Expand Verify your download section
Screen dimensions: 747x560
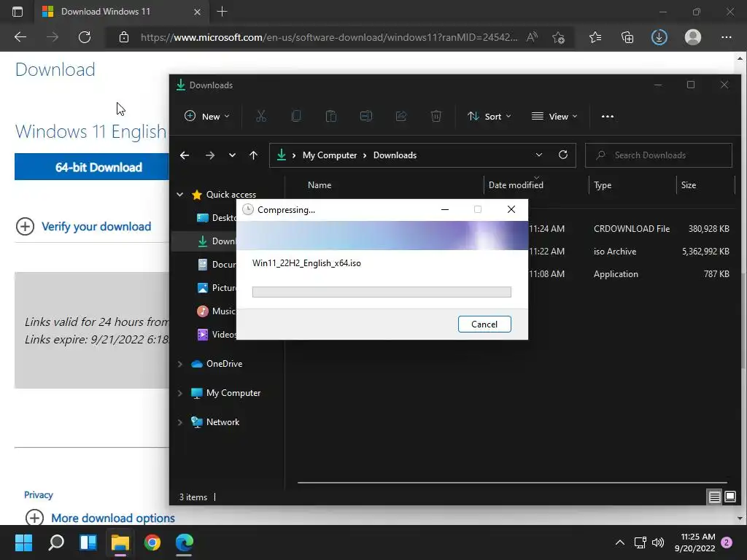click(x=84, y=226)
